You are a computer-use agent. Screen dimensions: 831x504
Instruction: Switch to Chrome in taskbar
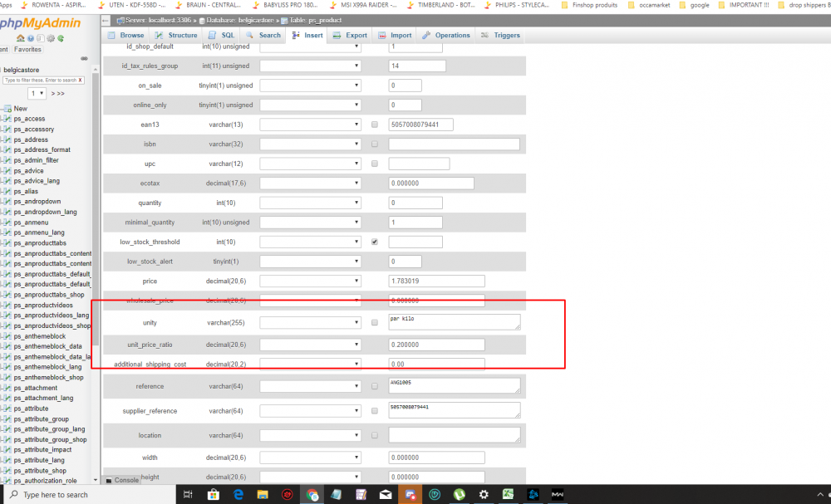[312, 495]
